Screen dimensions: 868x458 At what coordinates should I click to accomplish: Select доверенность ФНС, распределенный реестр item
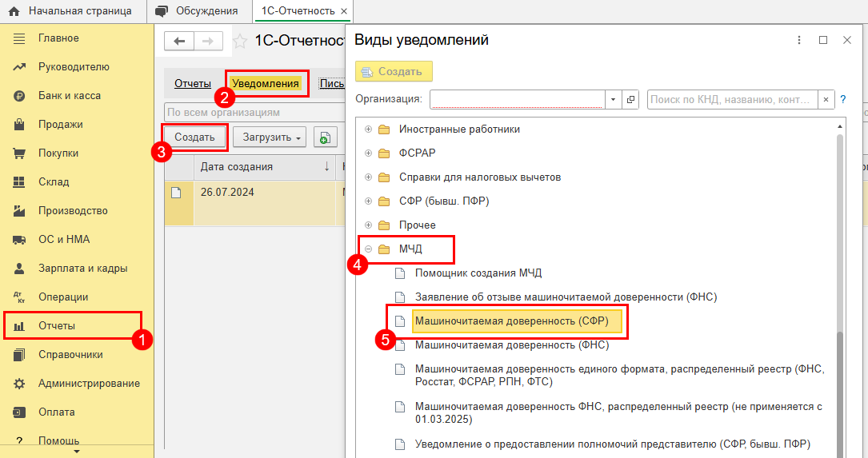tap(618, 412)
